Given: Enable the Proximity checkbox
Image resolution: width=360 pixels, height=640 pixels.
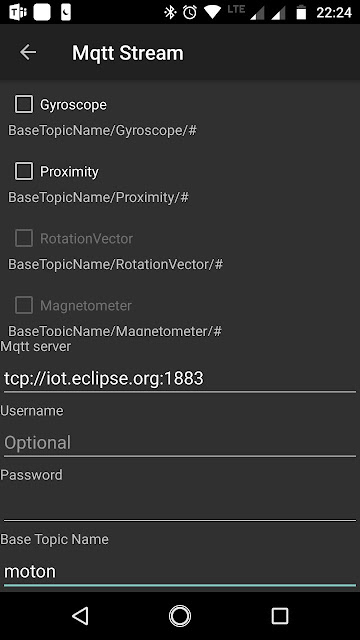Looking at the screenshot, I should point(24,171).
